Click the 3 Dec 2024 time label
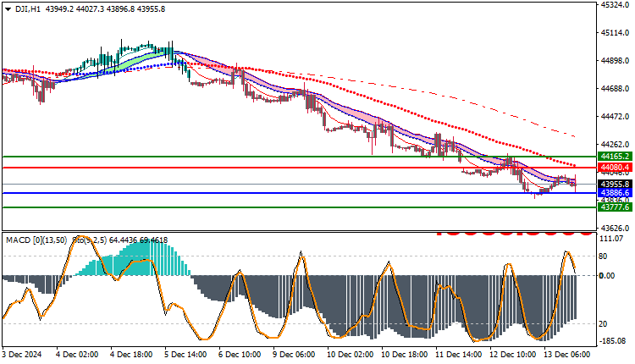The image size is (635, 364). coord(22,355)
